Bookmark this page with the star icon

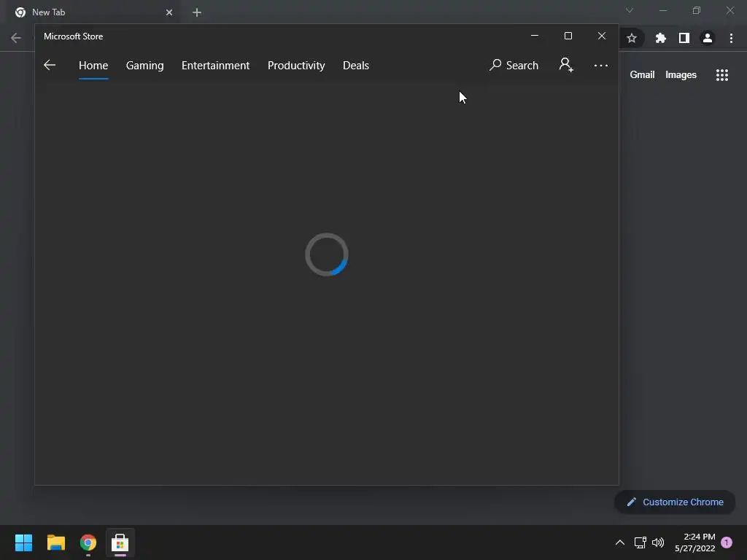[x=632, y=38]
